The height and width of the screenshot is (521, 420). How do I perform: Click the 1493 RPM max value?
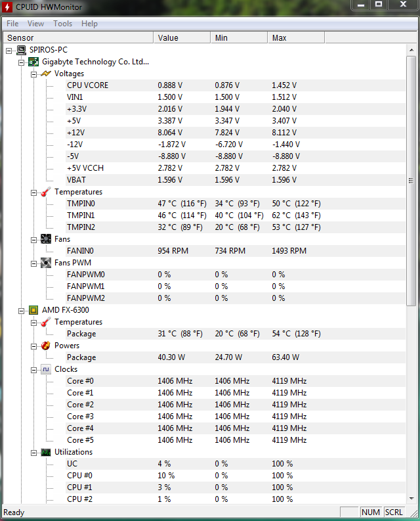tap(289, 251)
